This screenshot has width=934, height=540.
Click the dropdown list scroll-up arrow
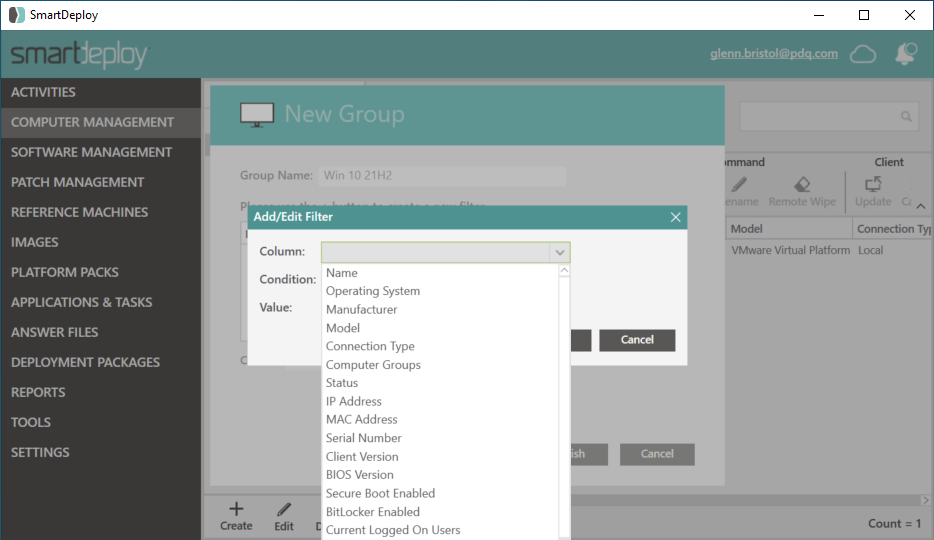pos(564,270)
